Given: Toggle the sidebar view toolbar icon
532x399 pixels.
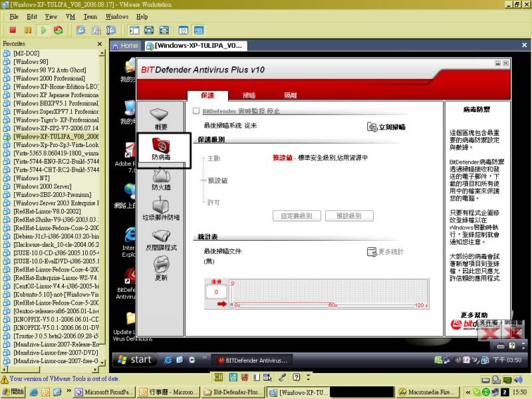Looking at the screenshot, I should point(134,30).
